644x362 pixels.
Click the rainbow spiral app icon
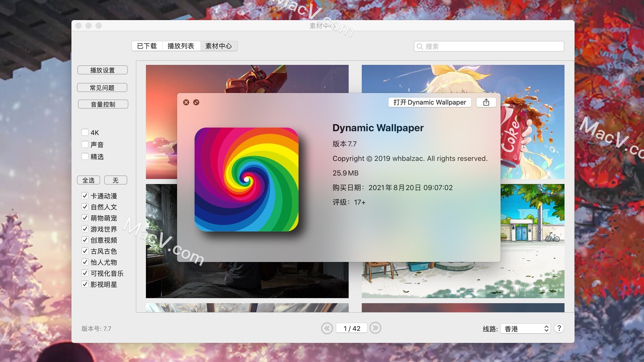[247, 179]
